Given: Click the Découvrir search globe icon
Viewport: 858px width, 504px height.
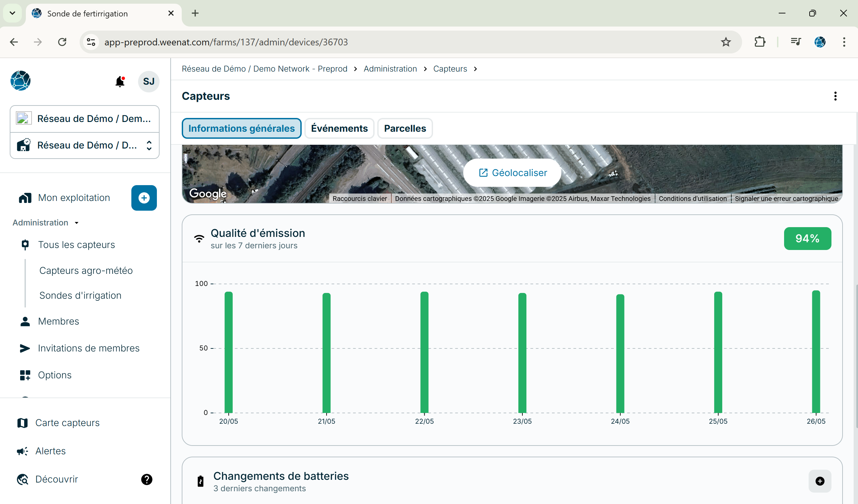Looking at the screenshot, I should tap(23, 479).
